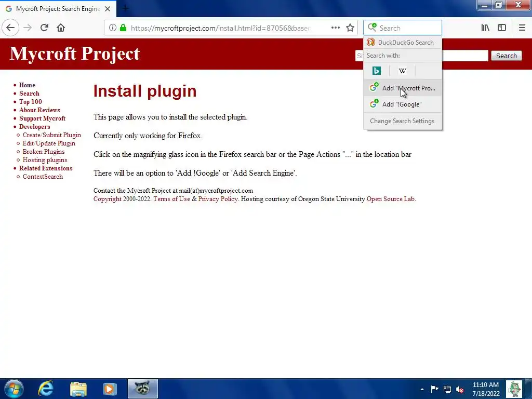Viewport: 532px width, 399px height.
Task: Click the character icon in tray corner
Action: [x=514, y=389]
